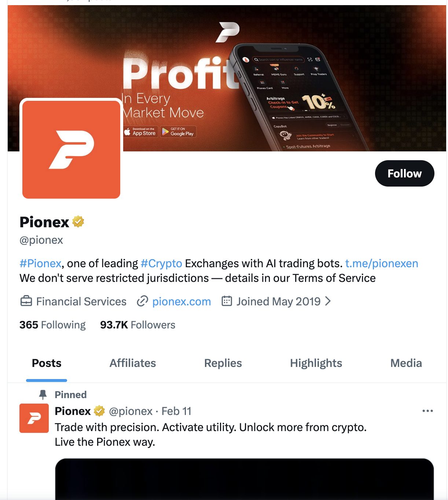The height and width of the screenshot is (500, 448).
Task: Click the Pionex profile avatar
Action: click(71, 148)
